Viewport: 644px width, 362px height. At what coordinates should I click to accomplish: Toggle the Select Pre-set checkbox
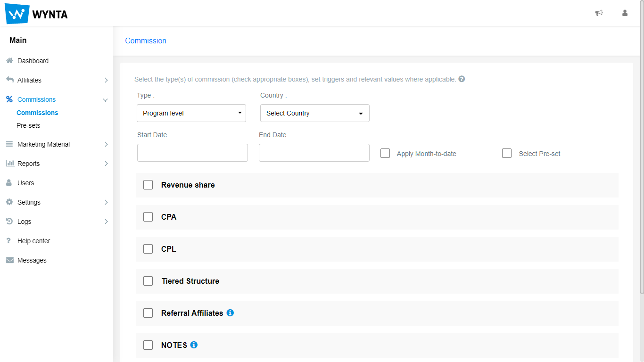pyautogui.click(x=507, y=153)
